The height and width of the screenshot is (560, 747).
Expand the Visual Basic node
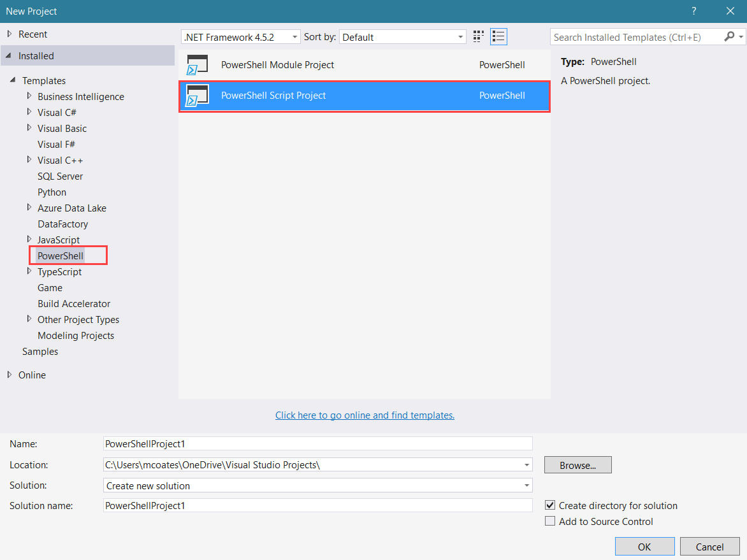tap(29, 127)
